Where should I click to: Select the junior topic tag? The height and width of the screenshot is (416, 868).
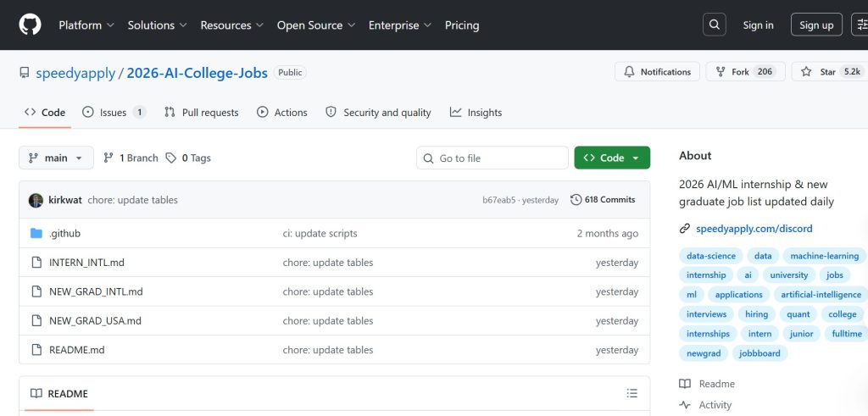801,334
